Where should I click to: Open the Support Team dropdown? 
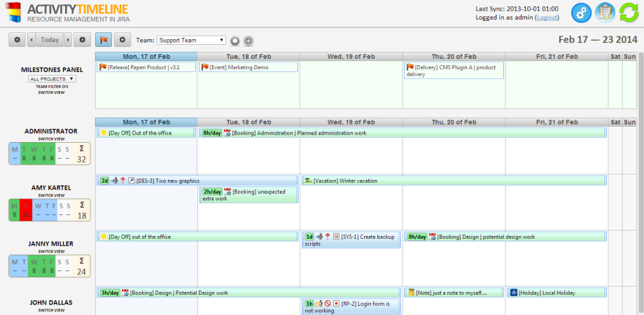tap(191, 41)
